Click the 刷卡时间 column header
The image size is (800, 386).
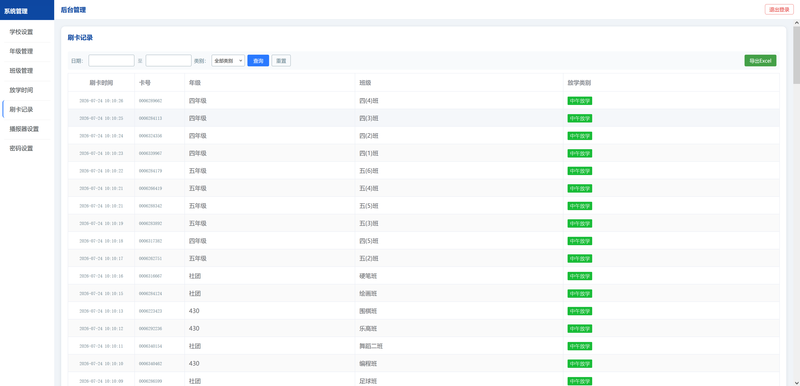[x=101, y=83]
